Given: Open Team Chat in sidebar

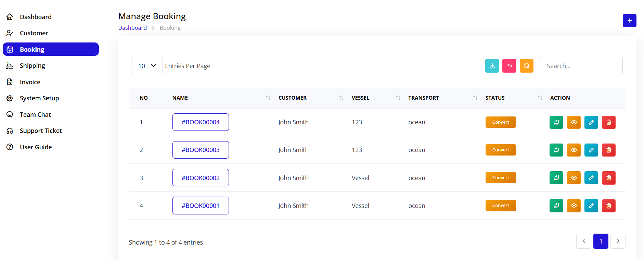Looking at the screenshot, I should coord(51,114).
